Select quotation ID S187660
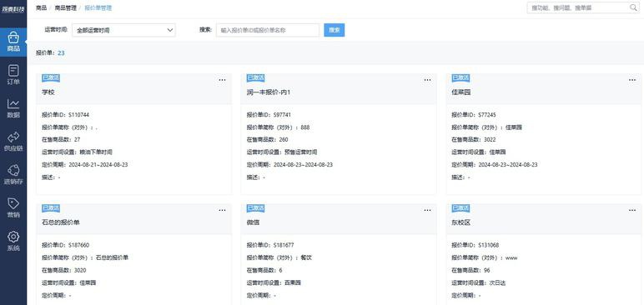The height and width of the screenshot is (305, 644). [79, 245]
